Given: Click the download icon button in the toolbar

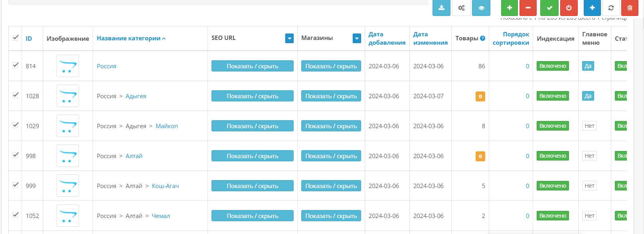Looking at the screenshot, I should [x=441, y=8].
